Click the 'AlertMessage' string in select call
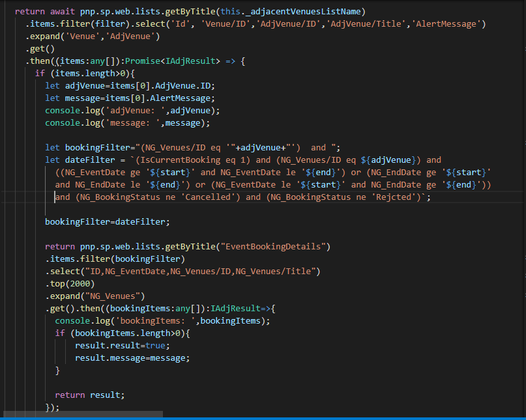Image resolution: width=526 pixels, height=420 pixels. (x=446, y=24)
